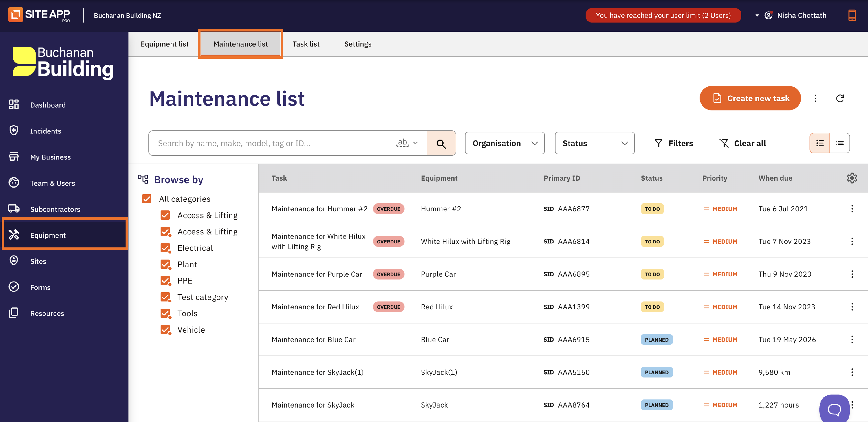868x422 pixels.
Task: Click the AAA6814 primary ID cell
Action: click(573, 241)
